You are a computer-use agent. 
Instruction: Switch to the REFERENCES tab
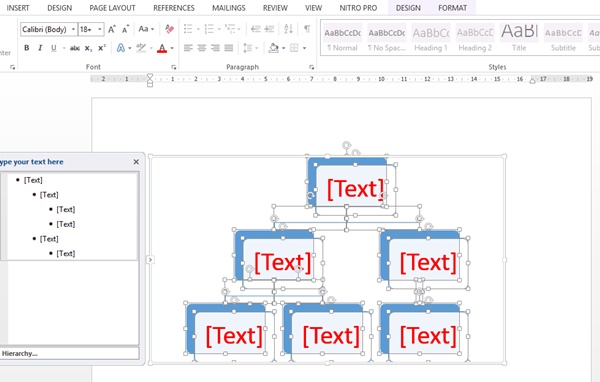[x=174, y=8]
